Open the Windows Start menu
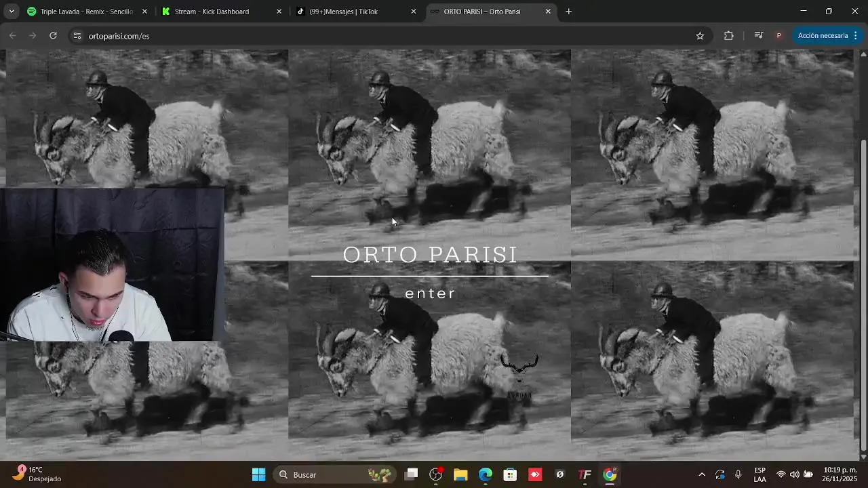868x488 pixels. click(258, 474)
